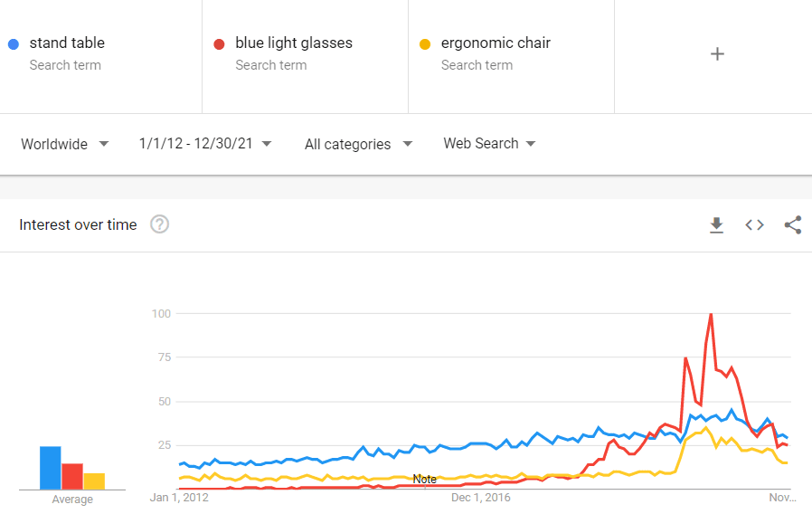The width and height of the screenshot is (812, 514).
Task: Select the red average bar
Action: click(72, 477)
